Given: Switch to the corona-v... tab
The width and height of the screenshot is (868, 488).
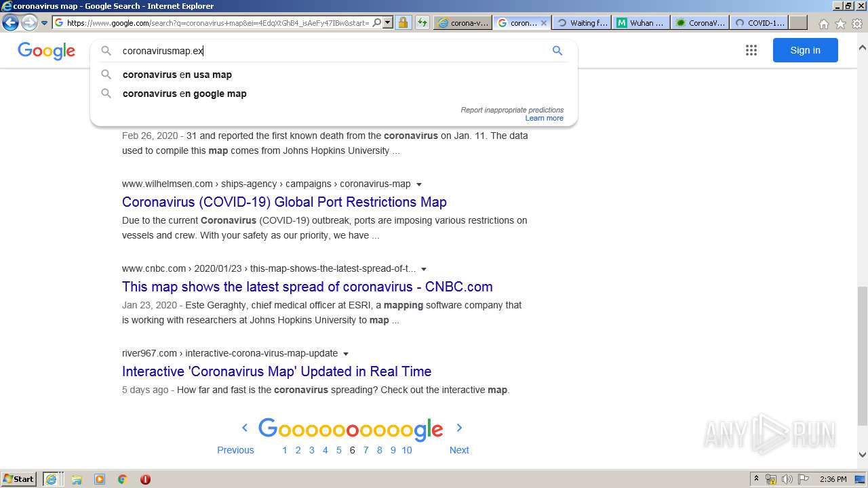Looking at the screenshot, I should click(462, 22).
